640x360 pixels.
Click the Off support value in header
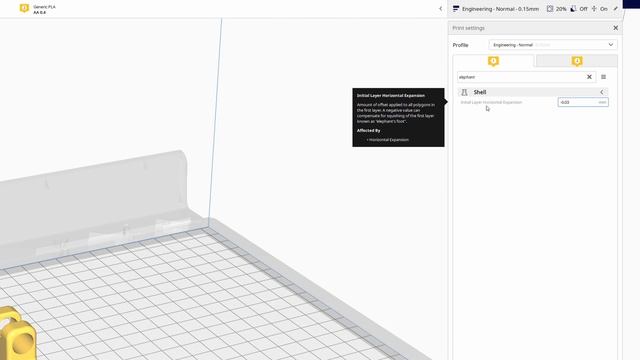[584, 9]
